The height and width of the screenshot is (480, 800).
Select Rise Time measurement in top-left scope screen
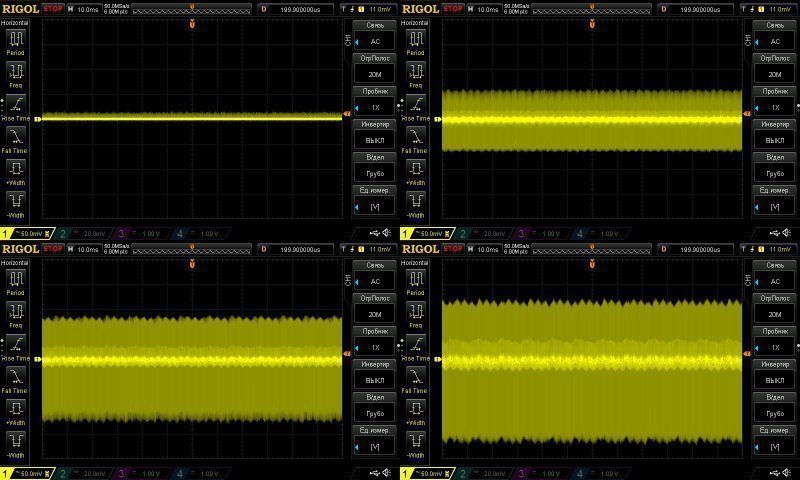click(x=15, y=108)
